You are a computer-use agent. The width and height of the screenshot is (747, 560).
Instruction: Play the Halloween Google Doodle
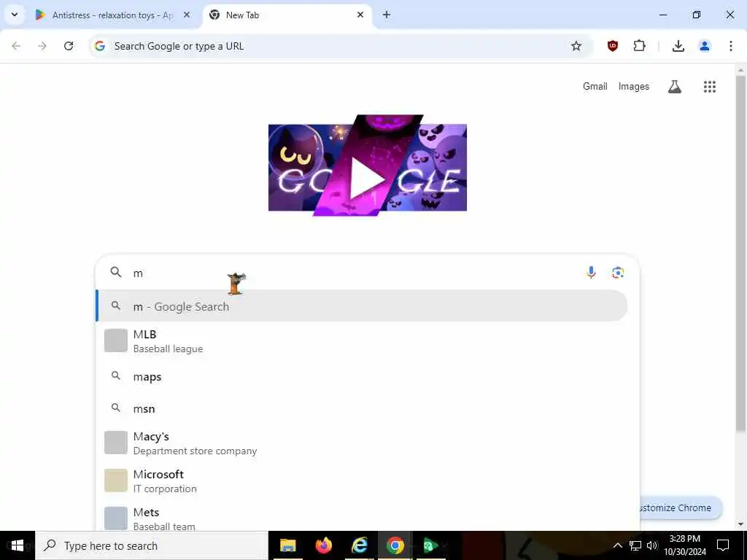click(368, 166)
